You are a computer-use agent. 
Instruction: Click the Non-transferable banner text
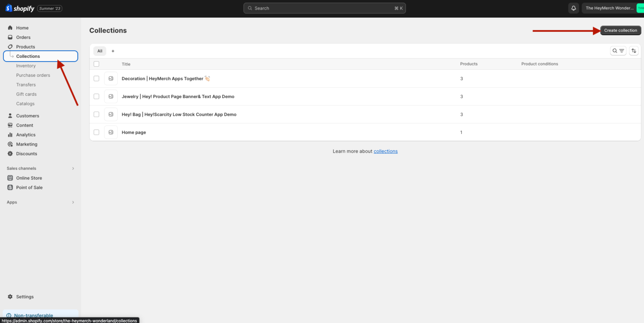click(x=34, y=315)
